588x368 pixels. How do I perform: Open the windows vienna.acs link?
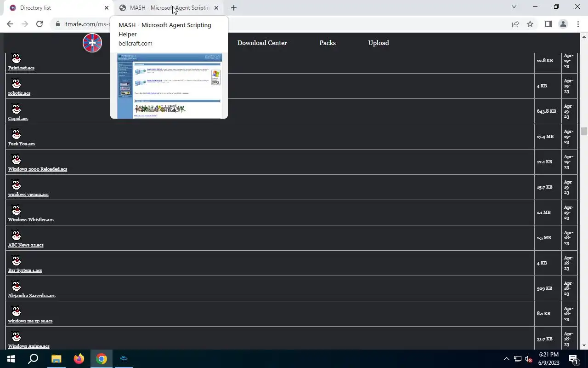[x=28, y=195]
